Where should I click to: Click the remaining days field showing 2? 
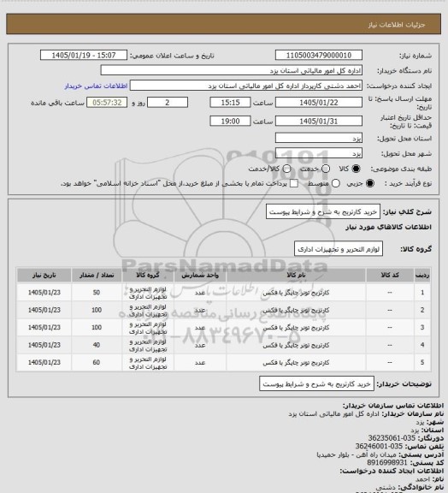tap(168, 103)
